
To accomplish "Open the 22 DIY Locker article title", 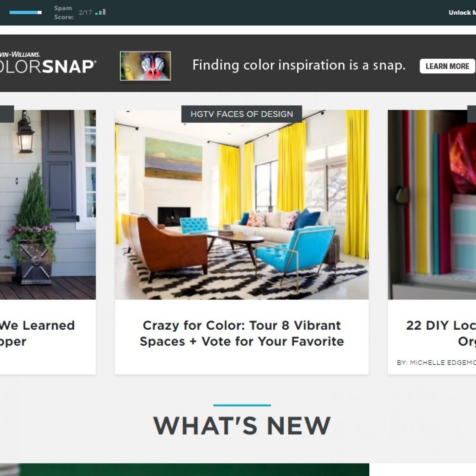I will click(x=441, y=333).
